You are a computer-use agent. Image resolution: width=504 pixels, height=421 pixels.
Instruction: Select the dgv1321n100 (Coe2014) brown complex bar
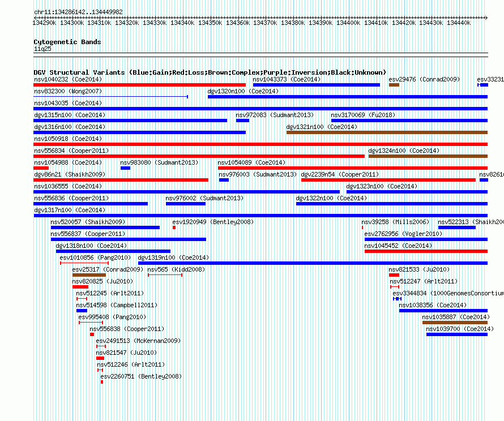[387, 132]
